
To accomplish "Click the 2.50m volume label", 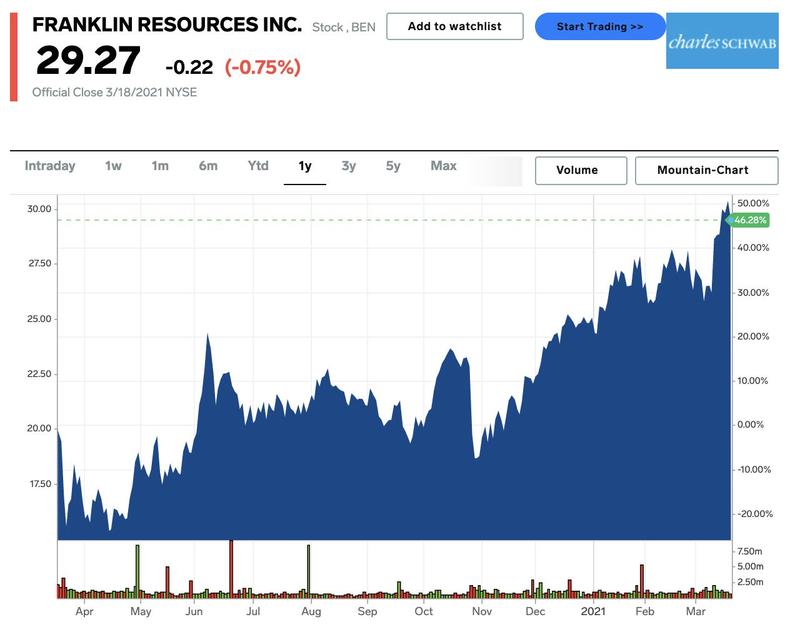I will tap(750, 582).
